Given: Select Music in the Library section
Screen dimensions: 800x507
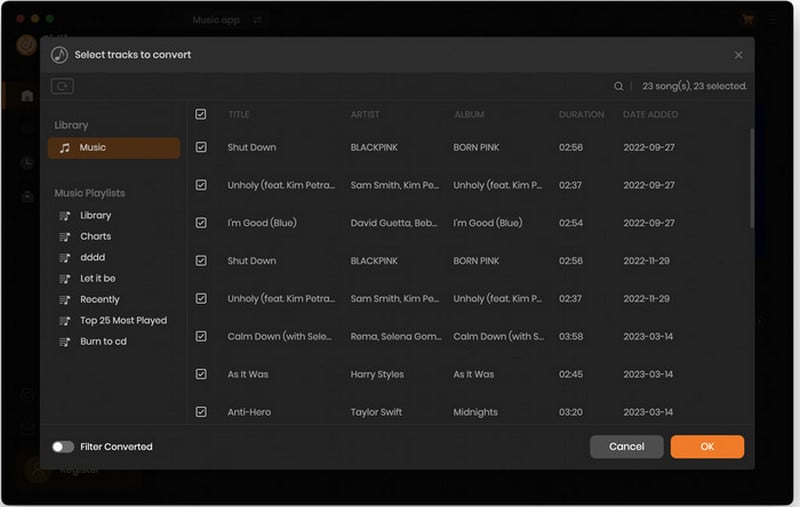Looking at the screenshot, I should pos(114,147).
